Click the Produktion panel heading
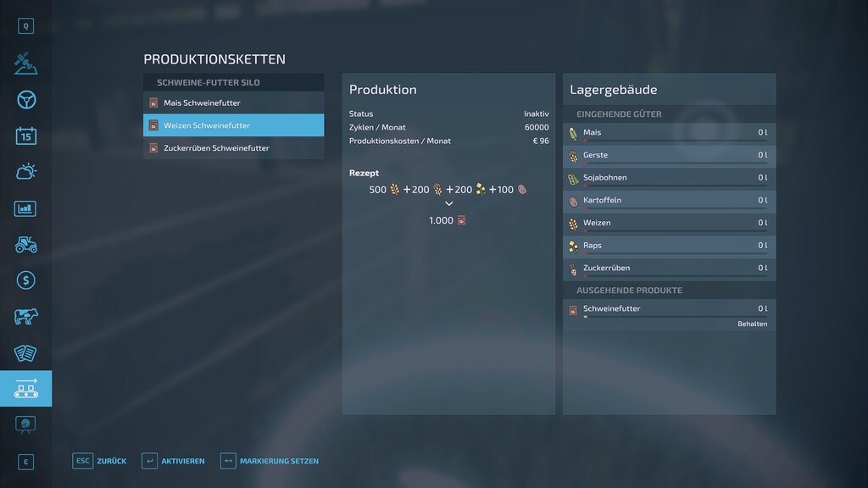The image size is (868, 488). pos(382,90)
